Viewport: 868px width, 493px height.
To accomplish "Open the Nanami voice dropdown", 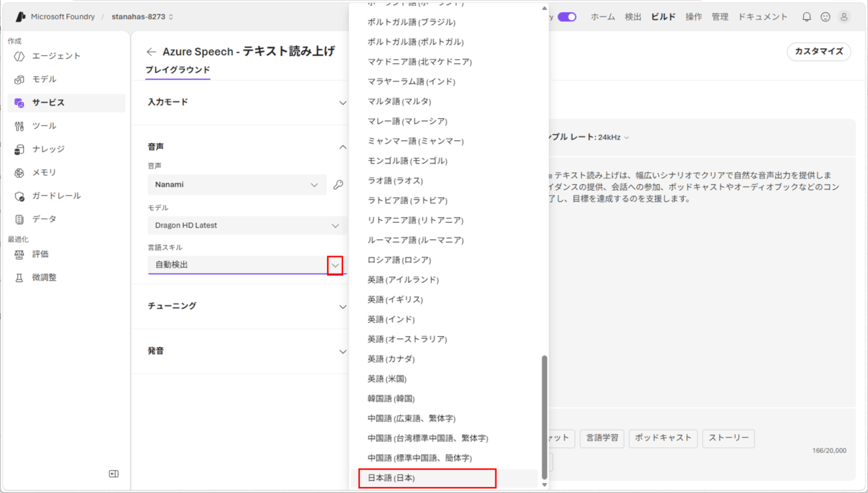I will [237, 185].
